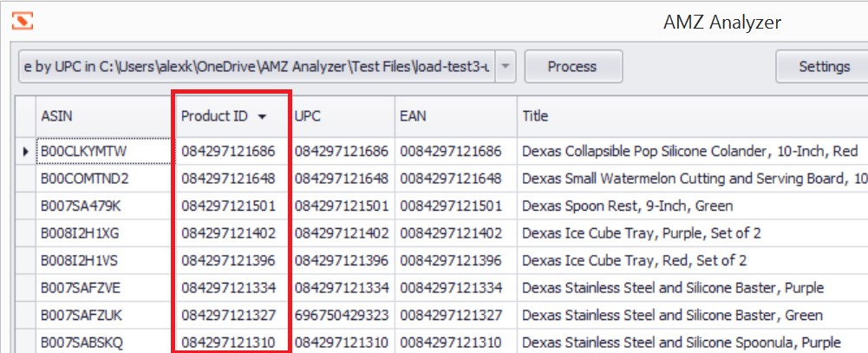
Task: Select title Dexas Silicone Baster, Purple
Action: (693, 288)
